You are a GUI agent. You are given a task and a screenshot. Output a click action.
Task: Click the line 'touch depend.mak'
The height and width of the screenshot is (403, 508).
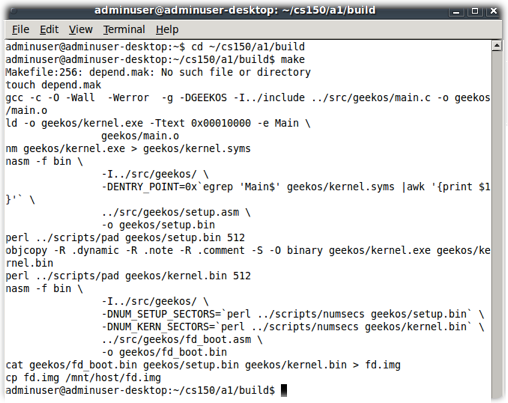[53, 85]
